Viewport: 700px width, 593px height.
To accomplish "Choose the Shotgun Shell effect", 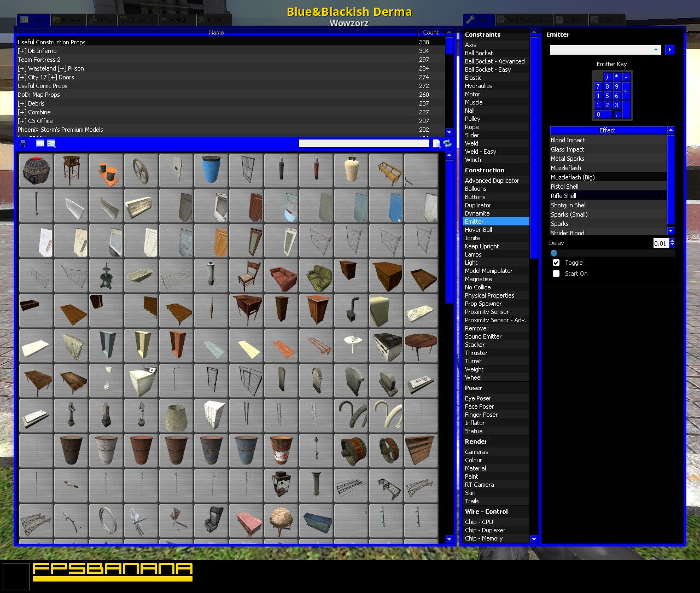I will tap(569, 205).
